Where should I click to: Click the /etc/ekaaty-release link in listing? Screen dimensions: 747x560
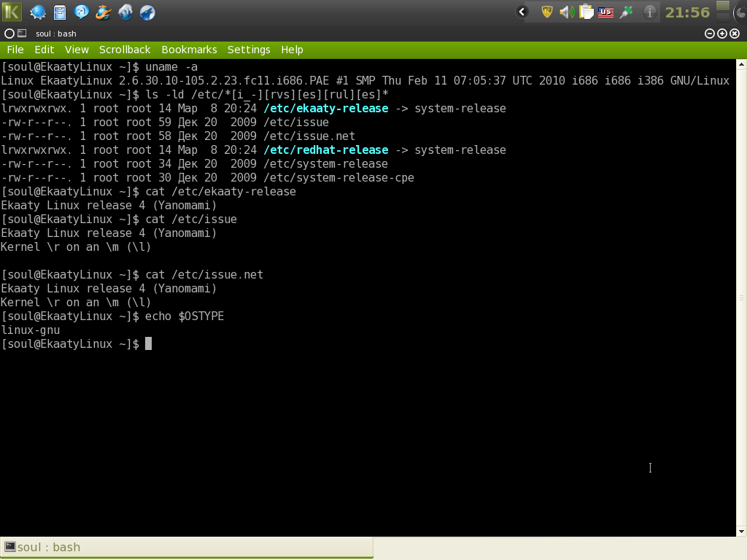pos(326,109)
